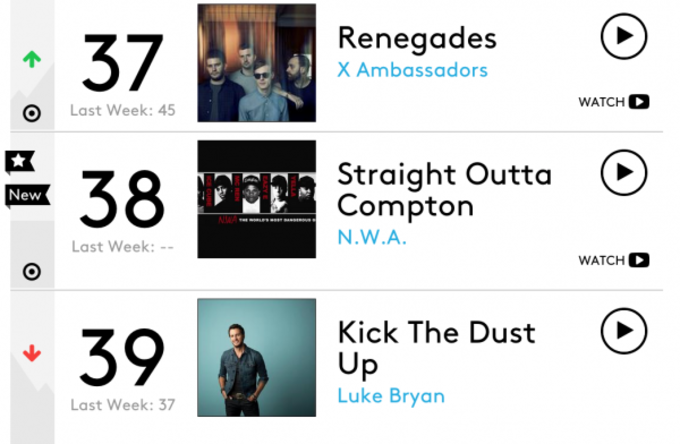680x444 pixels.
Task: Open the N.W.A. artist link
Action: 372,237
